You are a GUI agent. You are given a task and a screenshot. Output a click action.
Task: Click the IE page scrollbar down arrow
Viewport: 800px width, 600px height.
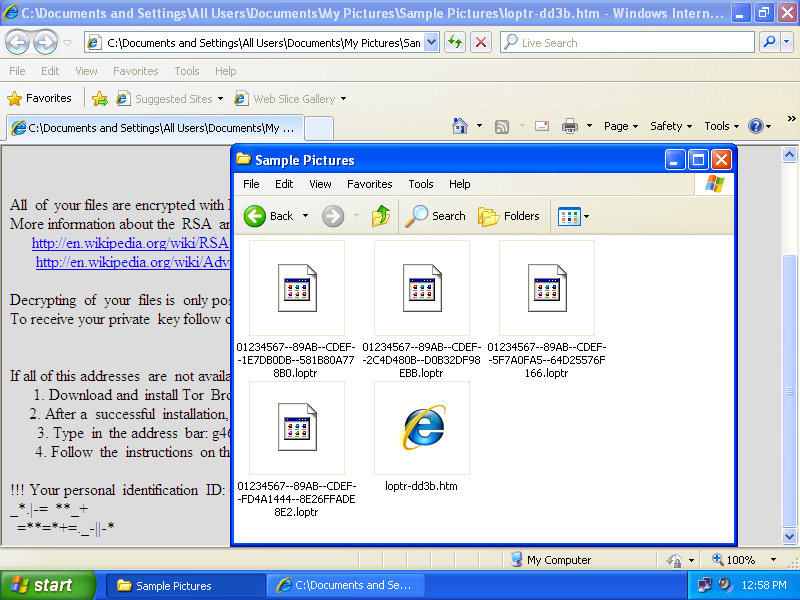789,537
